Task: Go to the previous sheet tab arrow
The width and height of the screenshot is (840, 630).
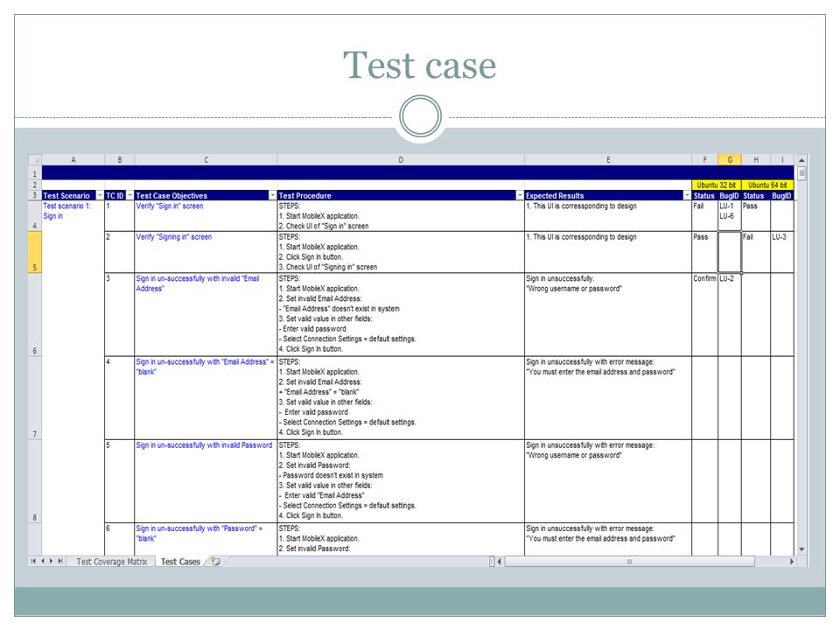Action: click(43, 562)
